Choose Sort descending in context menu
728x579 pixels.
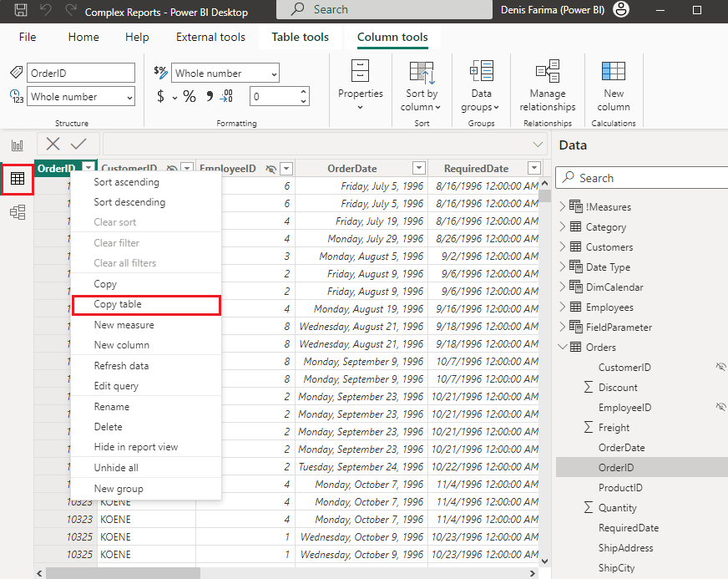tap(129, 202)
